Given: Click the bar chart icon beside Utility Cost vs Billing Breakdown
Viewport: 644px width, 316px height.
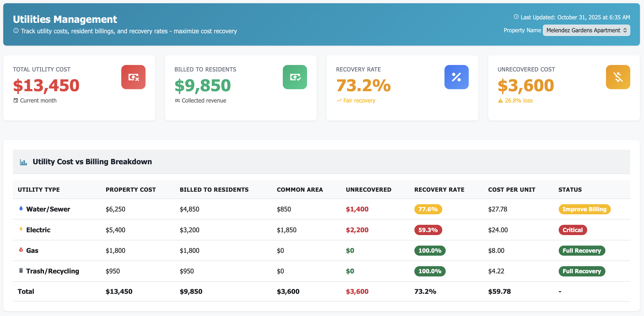Looking at the screenshot, I should pos(23,162).
